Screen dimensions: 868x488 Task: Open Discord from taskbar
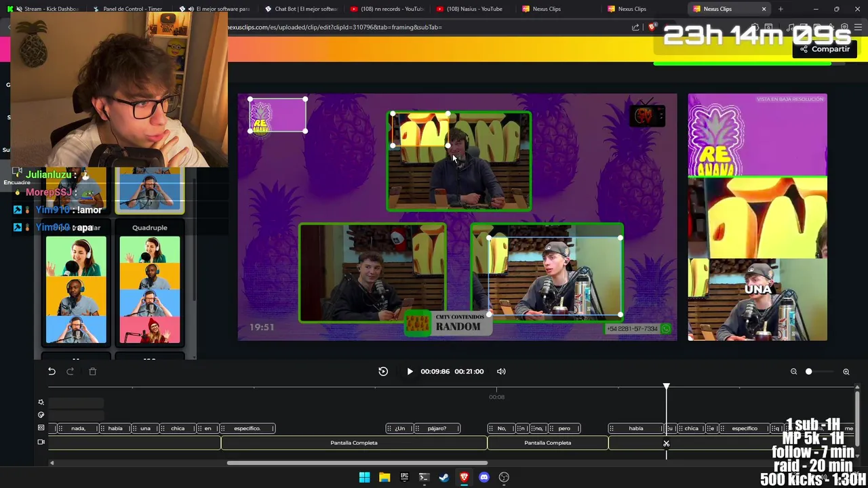tap(484, 477)
